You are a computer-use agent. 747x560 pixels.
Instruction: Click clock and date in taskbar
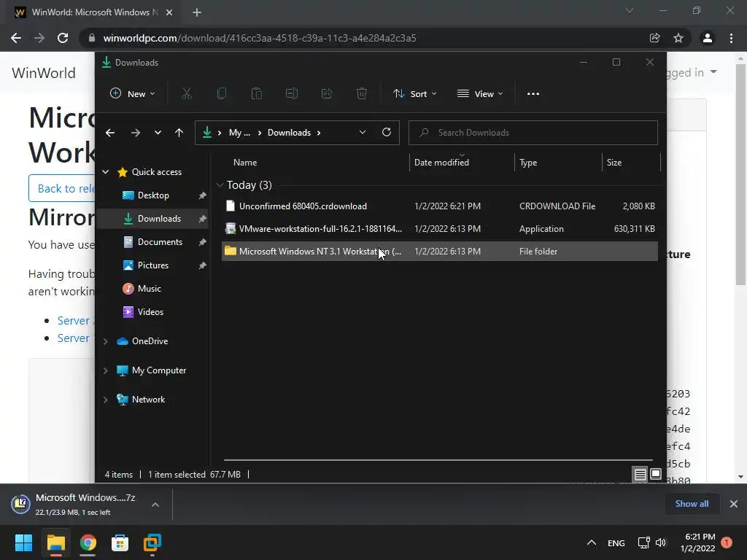pos(698,542)
